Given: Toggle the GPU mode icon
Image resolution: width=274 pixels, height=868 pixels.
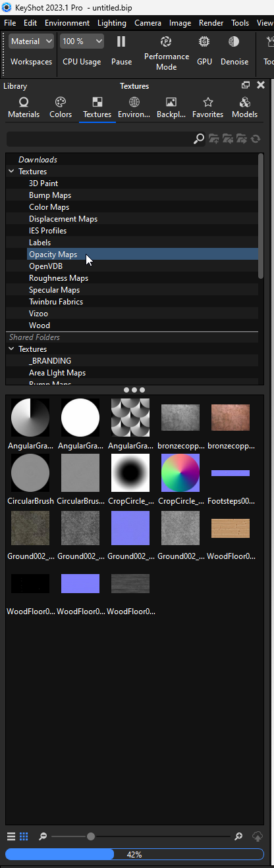Looking at the screenshot, I should tap(204, 41).
